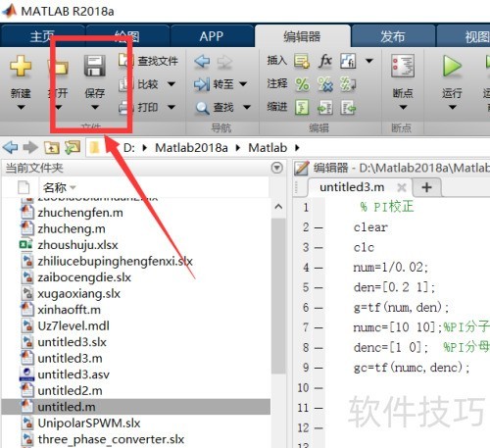Select three_phase_converter.slx in file list
Image resolution: width=490 pixels, height=448 pixels.
pos(111,439)
